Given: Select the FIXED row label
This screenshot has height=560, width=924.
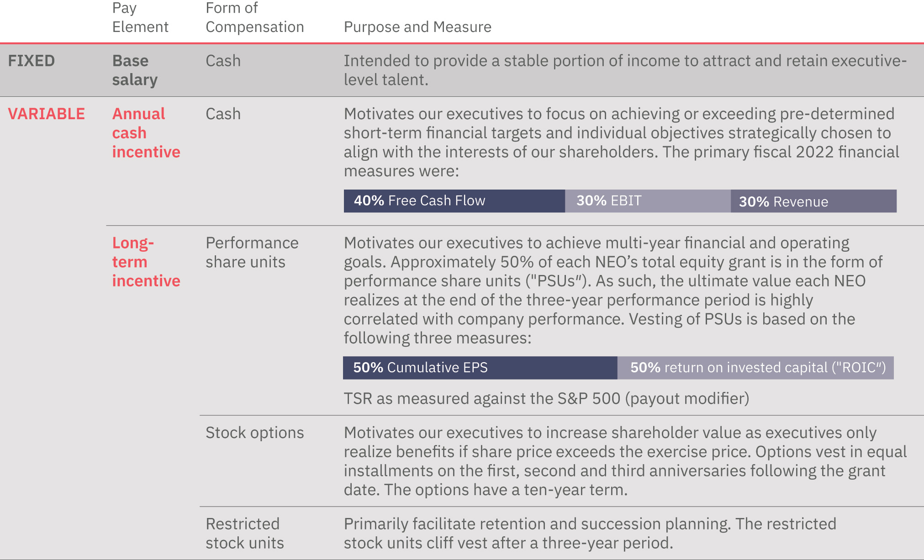Looking at the screenshot, I should tap(31, 61).
